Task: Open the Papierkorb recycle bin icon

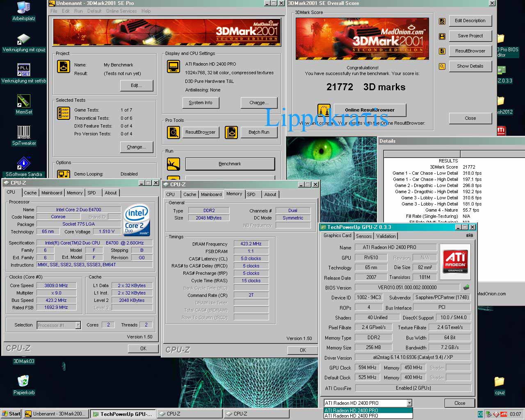Action: tap(24, 385)
